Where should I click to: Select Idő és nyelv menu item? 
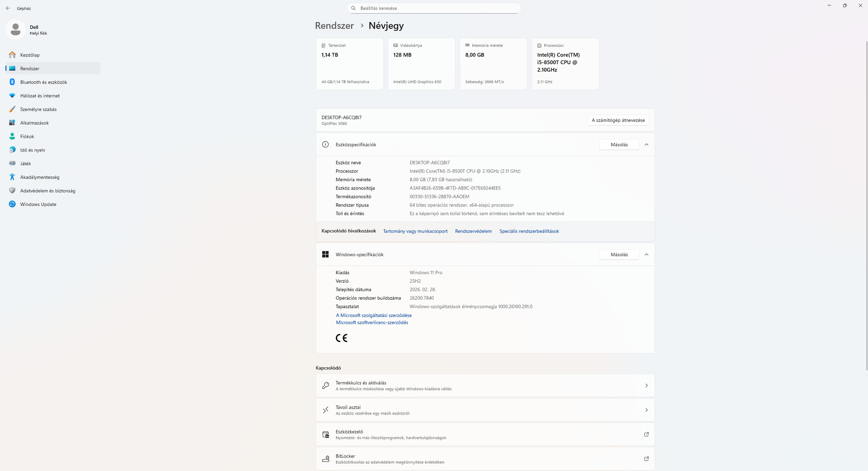tap(33, 150)
